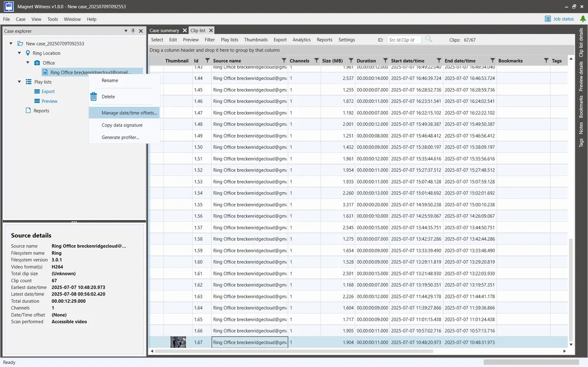Viewport: 588px width, 367px height.
Task: Open the Source name column filter
Action: click(x=284, y=61)
